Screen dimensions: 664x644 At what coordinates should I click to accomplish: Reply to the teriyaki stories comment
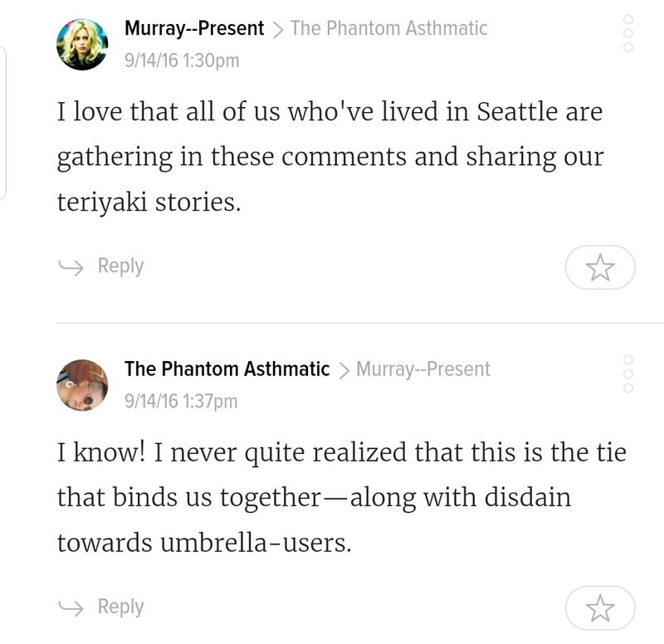(120, 266)
